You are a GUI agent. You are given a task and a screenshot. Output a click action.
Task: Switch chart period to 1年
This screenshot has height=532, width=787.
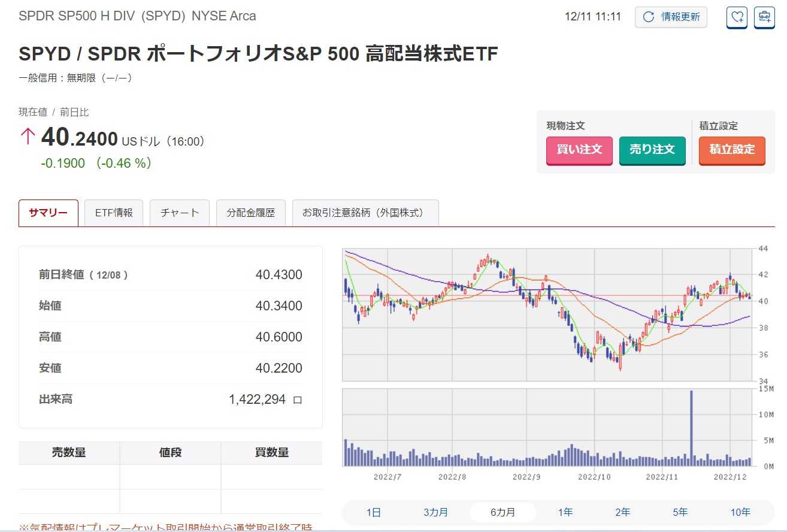pyautogui.click(x=565, y=512)
